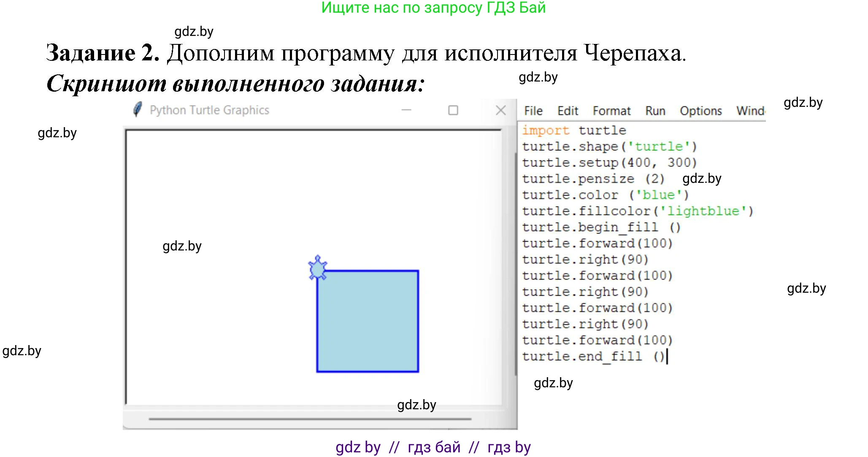Open the Edit menu
The image size is (868, 457).
pyautogui.click(x=568, y=111)
